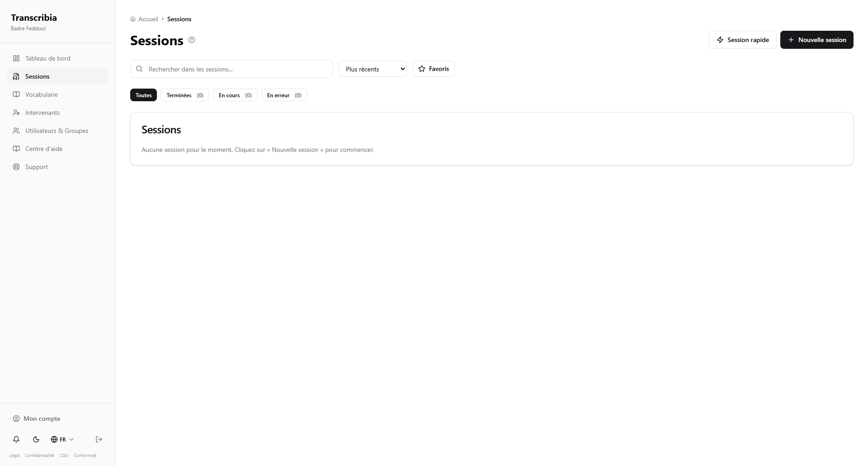Click the Vocabulaire book icon
The height and width of the screenshot is (466, 868).
(16, 94)
